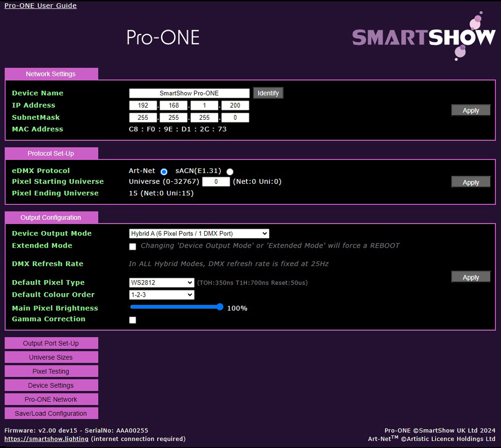Screen dimensions: 501x448
Task: Go to the Pixel Testing section
Action: [x=51, y=371]
